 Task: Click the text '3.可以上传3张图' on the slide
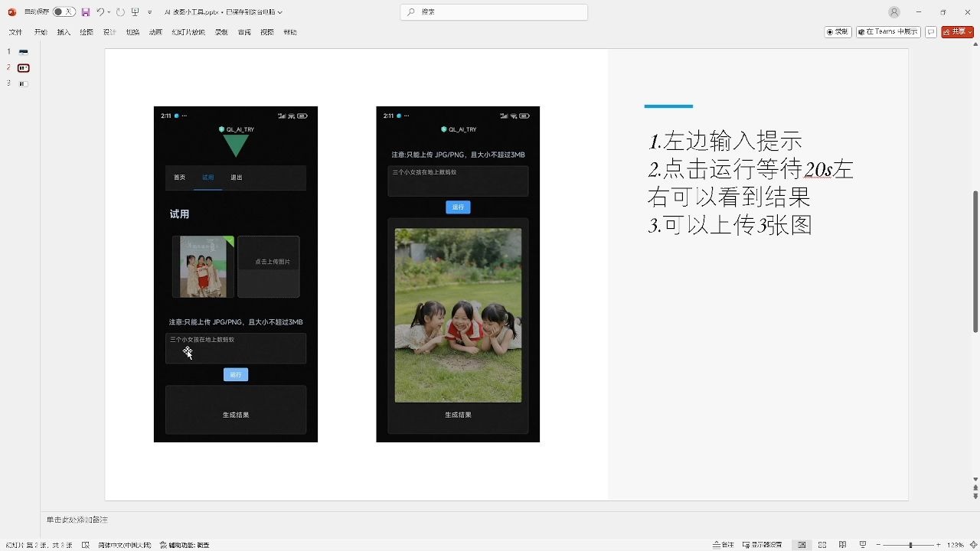coord(730,225)
